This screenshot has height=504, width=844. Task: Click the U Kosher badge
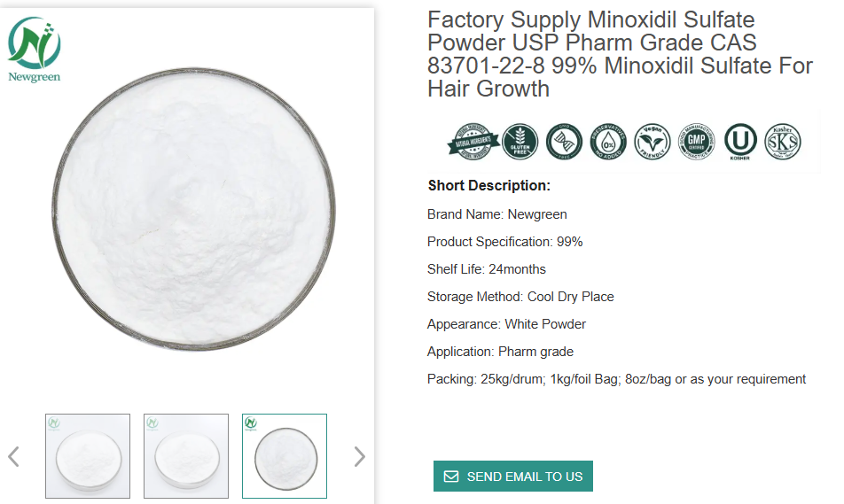coord(740,142)
